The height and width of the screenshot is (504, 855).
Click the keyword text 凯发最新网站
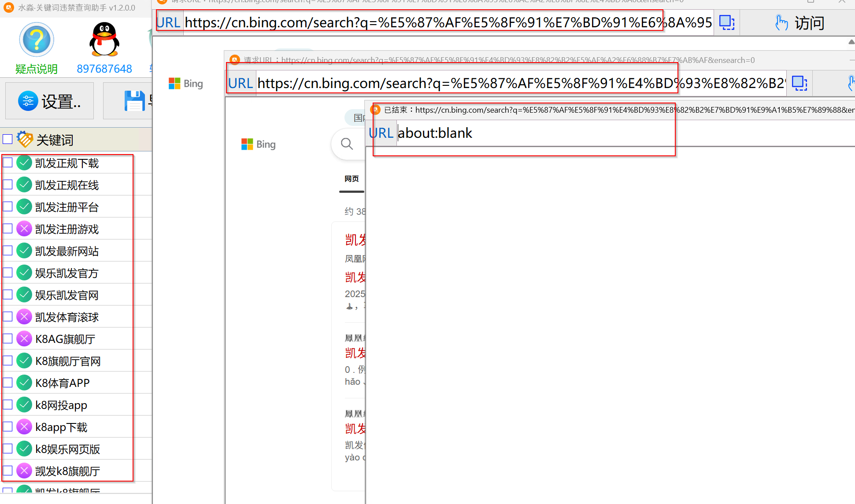(x=67, y=251)
